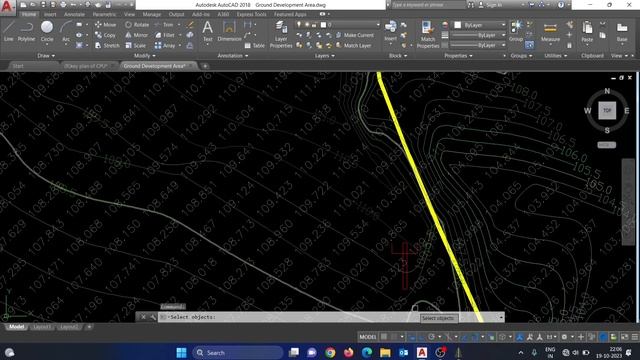The image size is (640, 360).
Task: Switch to the Parametric ribbon tab
Action: pos(104,14)
